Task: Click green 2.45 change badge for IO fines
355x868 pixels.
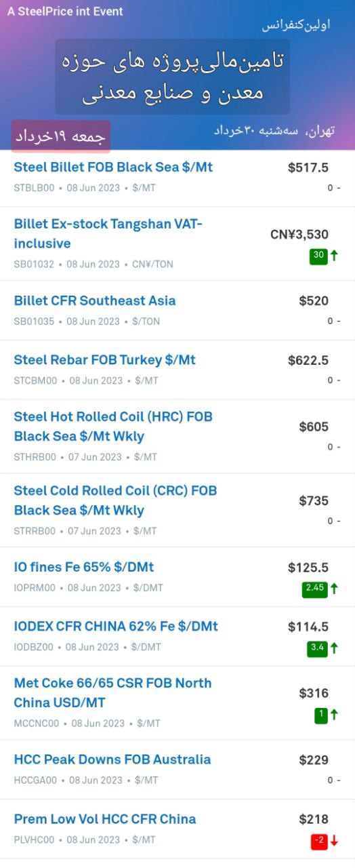Action: click(314, 589)
